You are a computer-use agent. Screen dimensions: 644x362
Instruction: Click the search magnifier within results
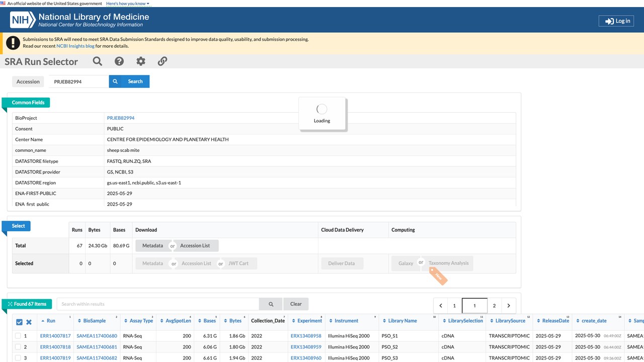pyautogui.click(x=271, y=304)
